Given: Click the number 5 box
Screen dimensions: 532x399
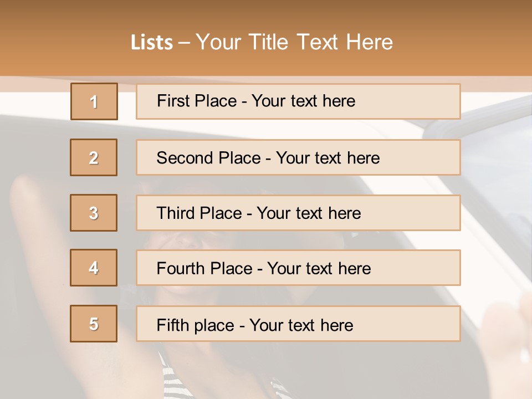Looking at the screenshot, I should [94, 324].
